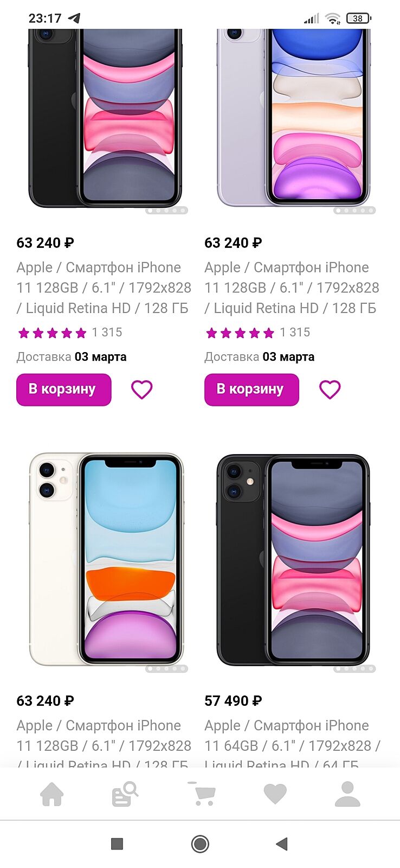Open black iPhone 11 128GB product title
The width and height of the screenshot is (400, 868).
(x=104, y=288)
